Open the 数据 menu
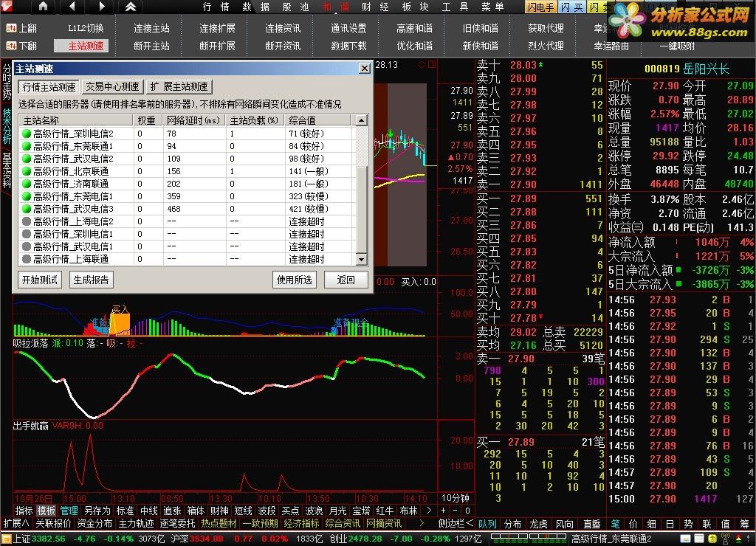 pyautogui.click(x=255, y=7)
